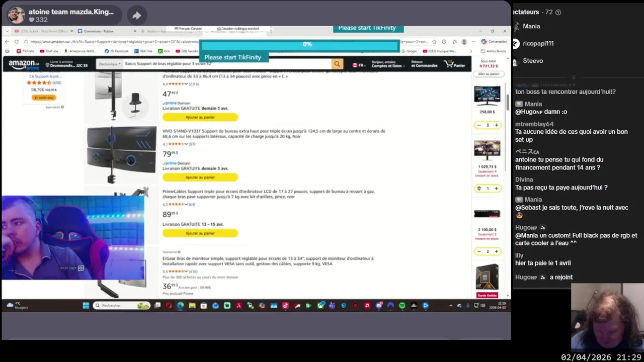Image resolution: width=644 pixels, height=362 pixels.
Task: Open the FR language selector
Action: tap(359, 65)
